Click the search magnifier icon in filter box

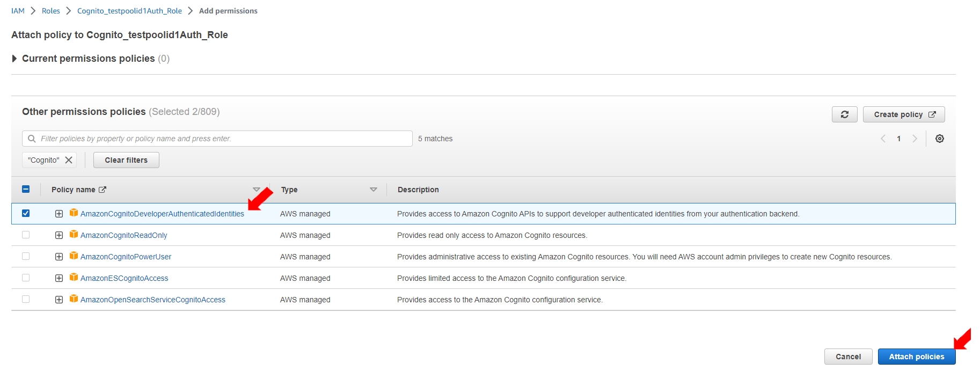[x=32, y=139]
